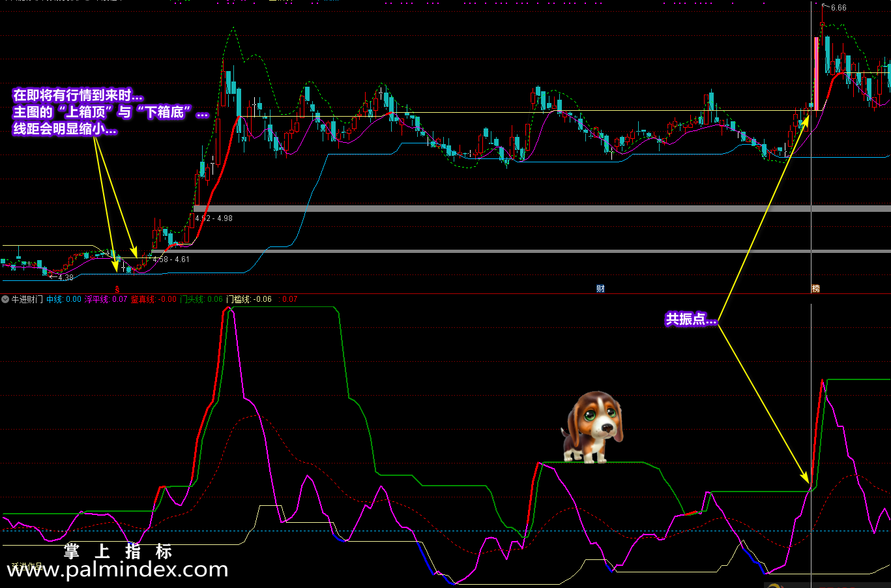This screenshot has height=588, width=891.
Task: Click the 财 event marker icon
Action: point(600,289)
